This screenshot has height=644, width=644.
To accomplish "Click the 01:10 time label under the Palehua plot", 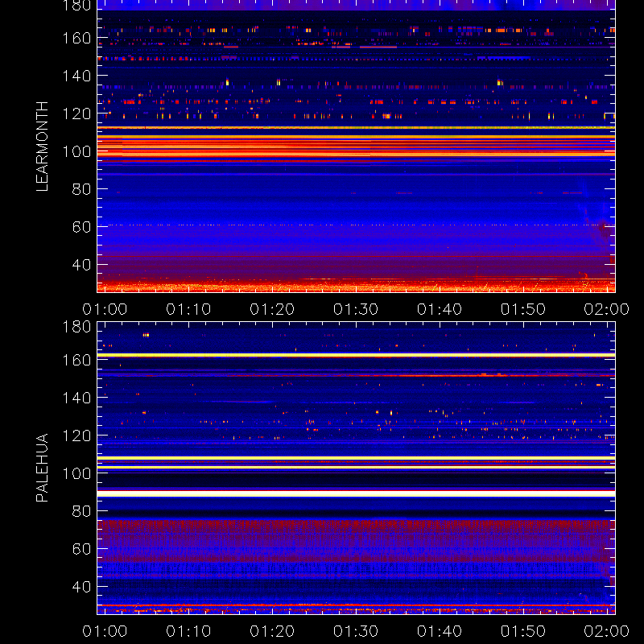I will coord(188,631).
